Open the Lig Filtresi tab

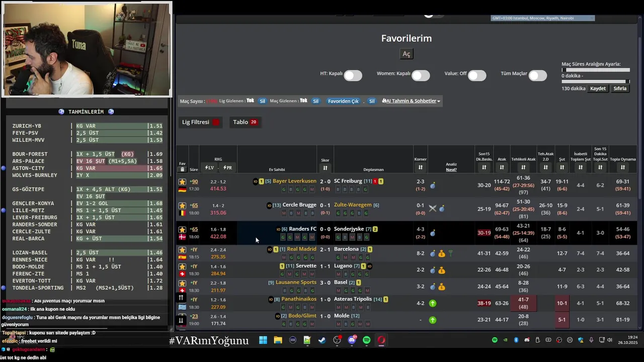(x=201, y=122)
